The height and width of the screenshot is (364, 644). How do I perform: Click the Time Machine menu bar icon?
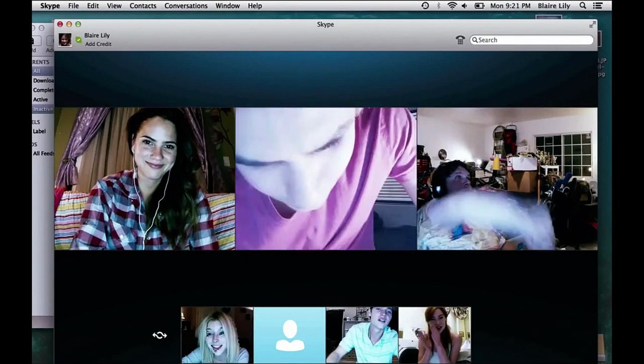click(425, 6)
